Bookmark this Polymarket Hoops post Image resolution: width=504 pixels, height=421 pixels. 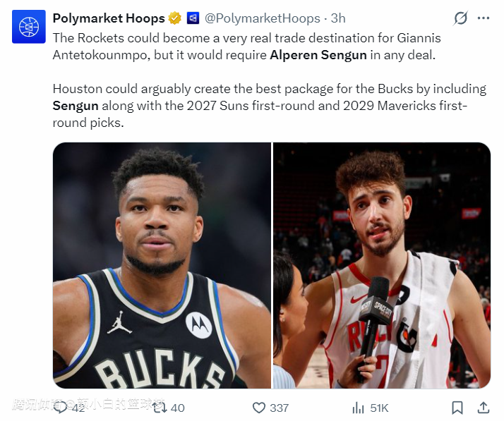(457, 408)
